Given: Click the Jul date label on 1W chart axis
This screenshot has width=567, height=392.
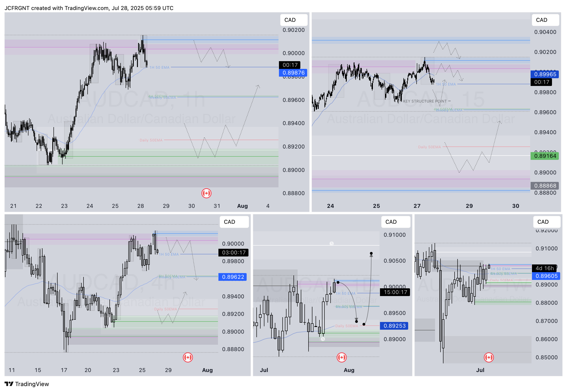Looking at the screenshot, I should tap(480, 370).
